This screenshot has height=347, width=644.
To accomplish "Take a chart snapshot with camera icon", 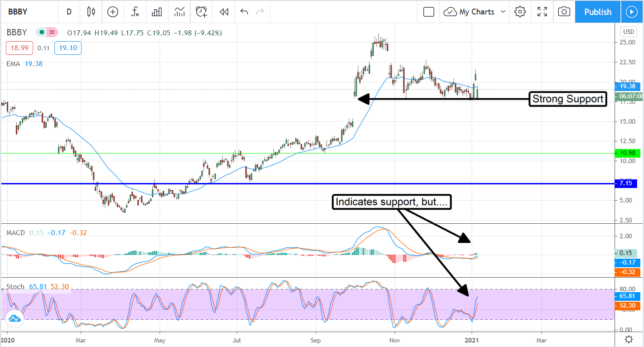I will [564, 12].
